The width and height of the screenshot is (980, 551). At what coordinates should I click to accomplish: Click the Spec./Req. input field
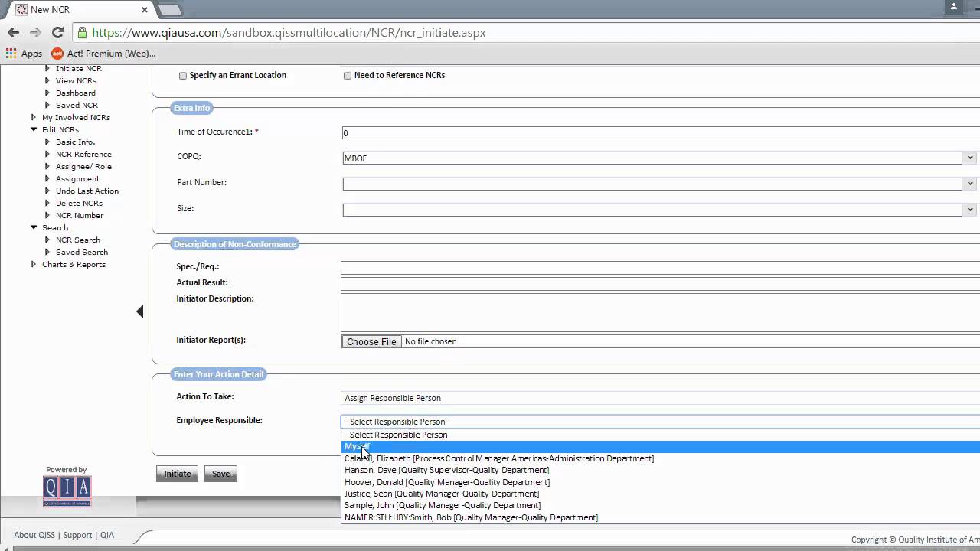click(x=660, y=268)
